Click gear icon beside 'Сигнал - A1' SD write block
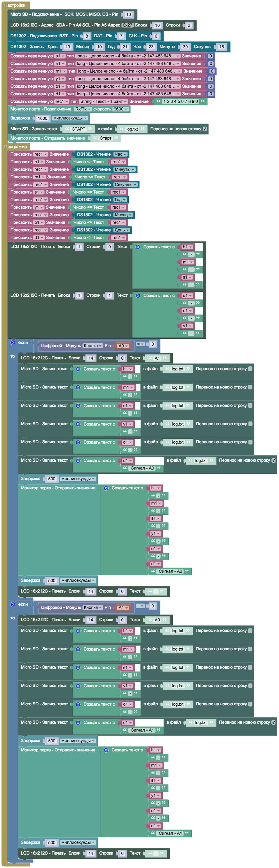Image resolution: width=279 pixels, height=868 pixels. coord(78,723)
